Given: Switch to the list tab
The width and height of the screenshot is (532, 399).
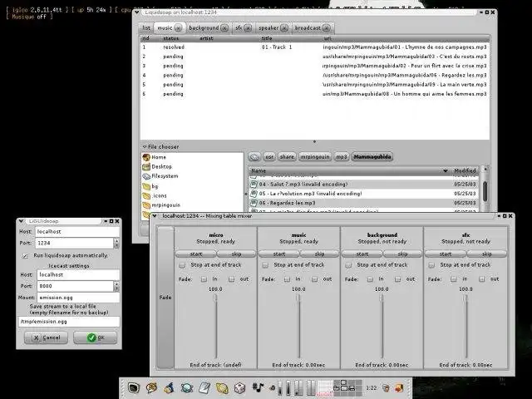Looking at the screenshot, I should tap(146, 27).
